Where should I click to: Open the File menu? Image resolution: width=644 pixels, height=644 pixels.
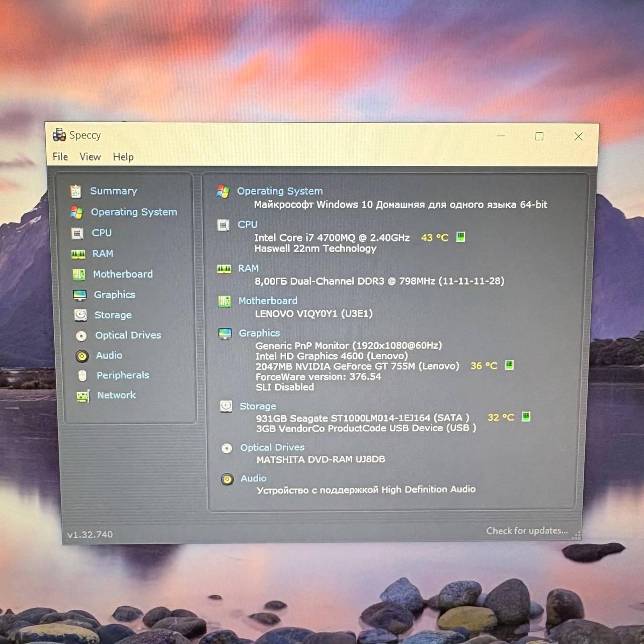(x=60, y=156)
